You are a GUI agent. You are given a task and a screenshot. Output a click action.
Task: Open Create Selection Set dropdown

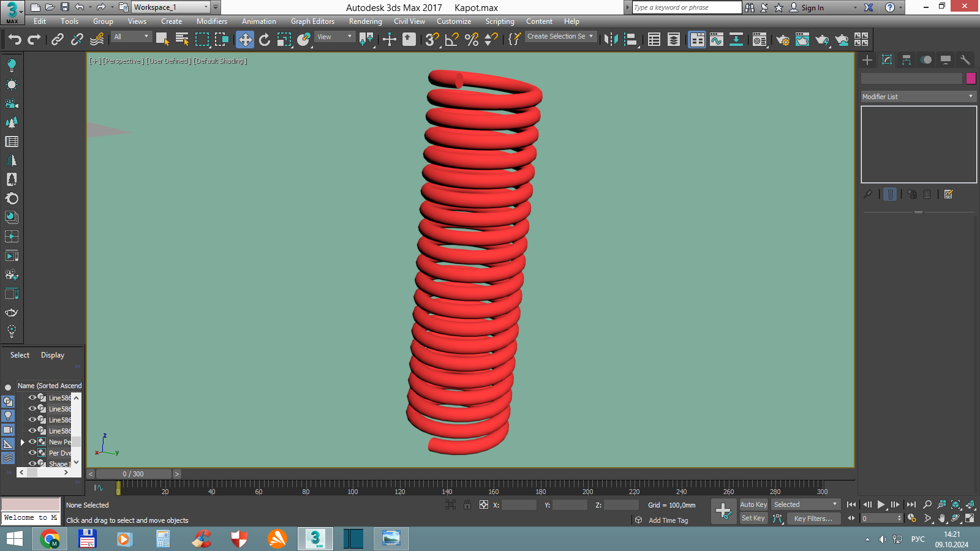560,37
